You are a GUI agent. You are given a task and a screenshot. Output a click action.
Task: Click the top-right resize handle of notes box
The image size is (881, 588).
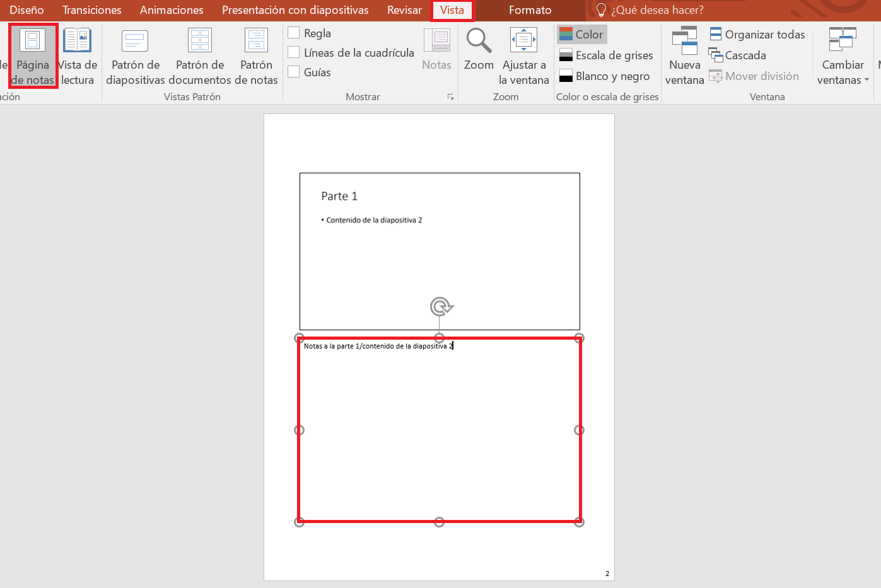tap(579, 338)
